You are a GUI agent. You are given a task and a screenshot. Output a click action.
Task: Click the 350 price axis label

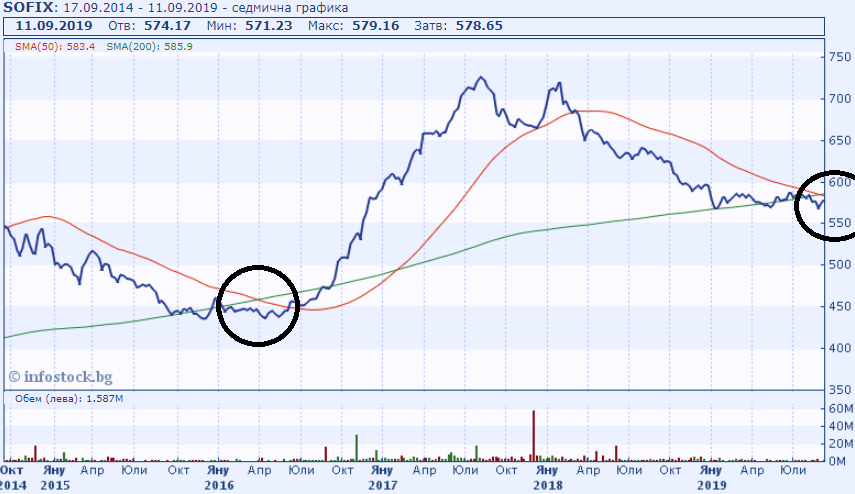click(x=840, y=390)
